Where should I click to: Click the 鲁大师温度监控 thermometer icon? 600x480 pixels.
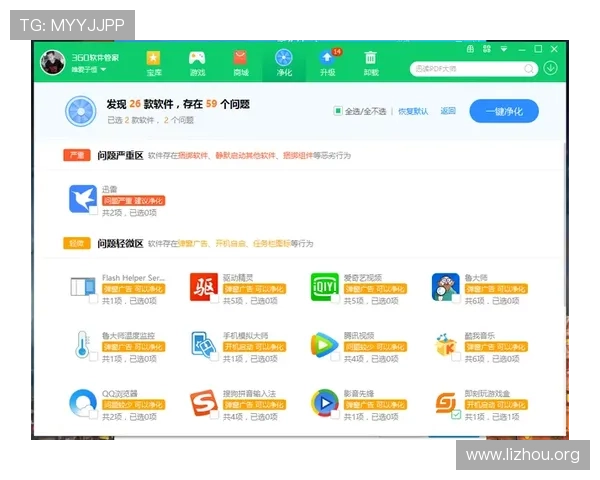click(83, 345)
